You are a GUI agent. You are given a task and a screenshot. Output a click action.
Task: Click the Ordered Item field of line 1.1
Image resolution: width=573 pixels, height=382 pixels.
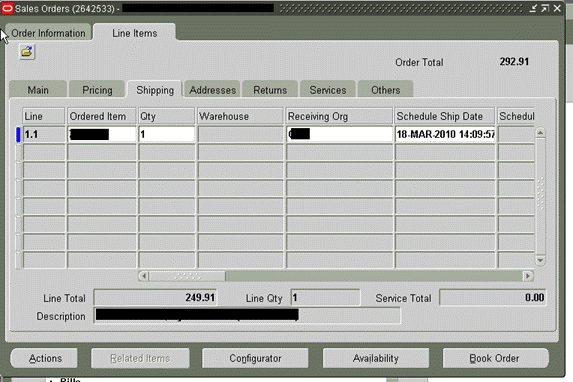[x=102, y=134]
